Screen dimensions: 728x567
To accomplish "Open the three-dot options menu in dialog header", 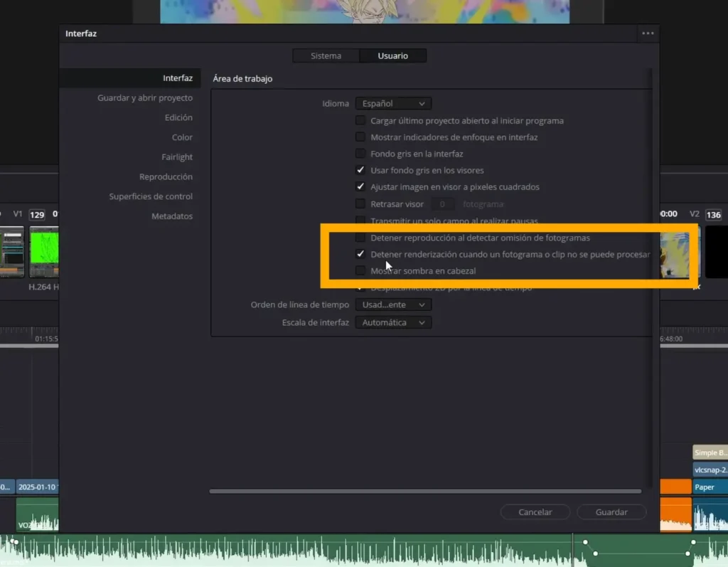I will [x=647, y=33].
